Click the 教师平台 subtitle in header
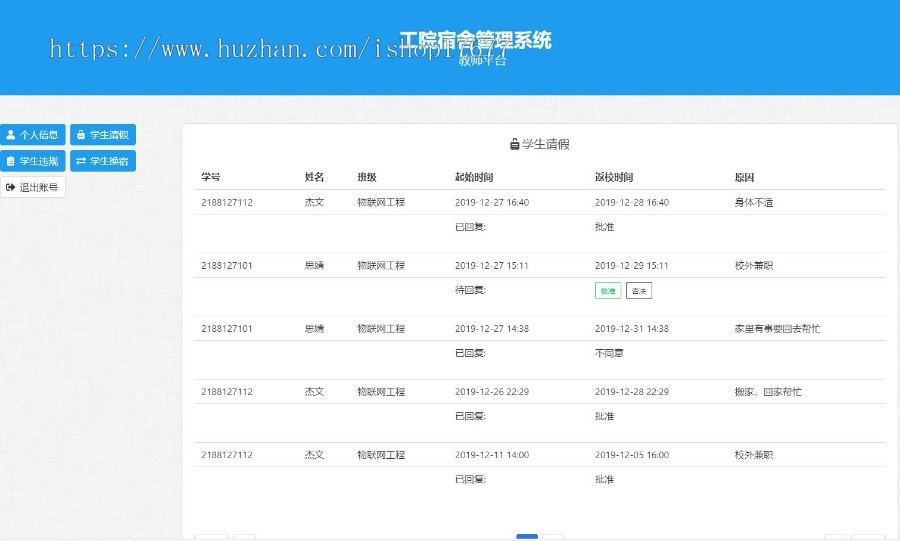900x541 pixels. pyautogui.click(x=483, y=60)
